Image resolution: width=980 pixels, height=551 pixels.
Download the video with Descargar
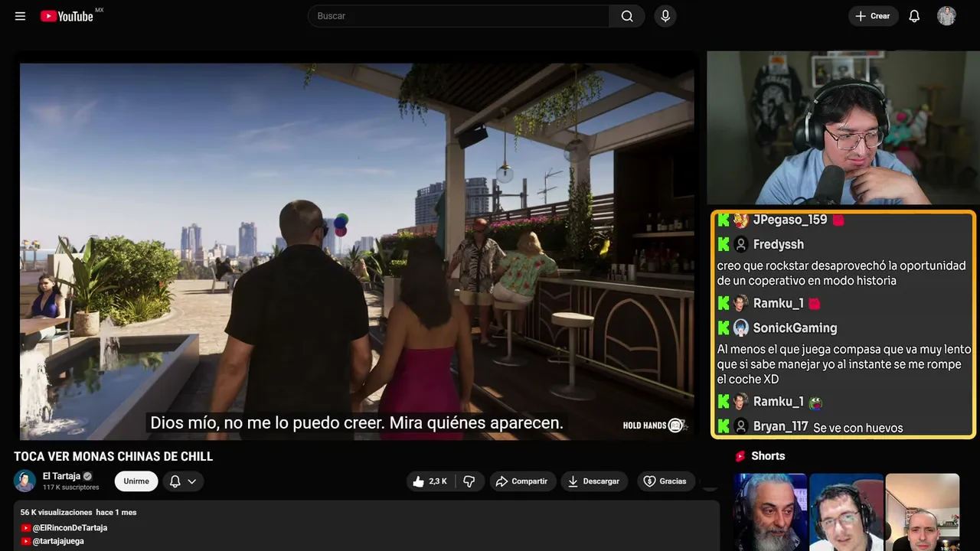[594, 481]
